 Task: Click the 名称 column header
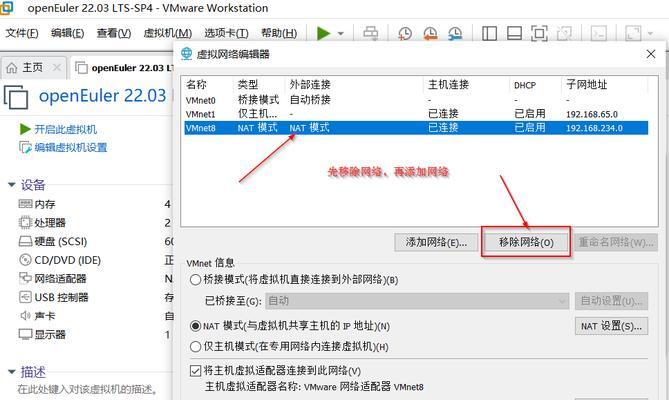coord(196,84)
